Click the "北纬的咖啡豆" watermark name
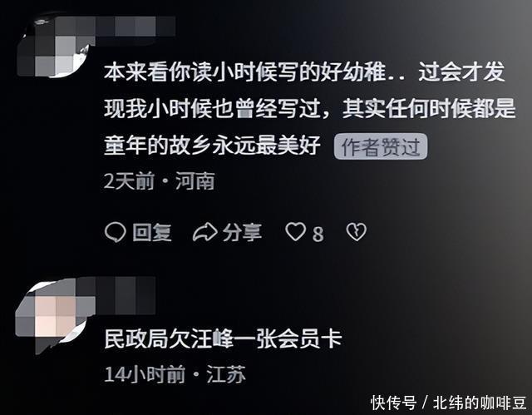Screen dimensions: 532x415 click(480, 403)
